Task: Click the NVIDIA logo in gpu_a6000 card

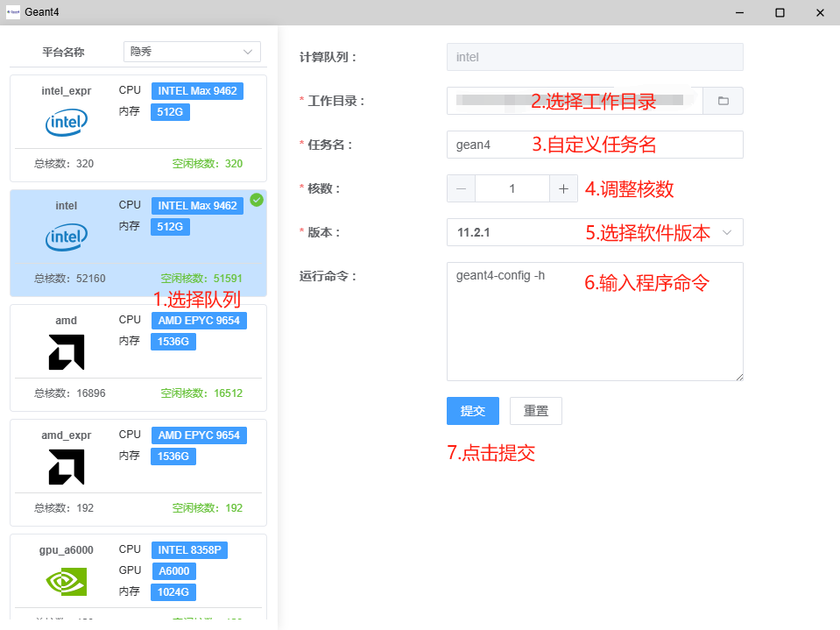Action: click(x=67, y=581)
